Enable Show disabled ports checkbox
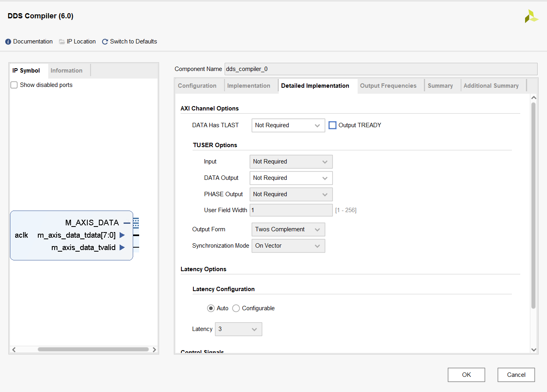Screen dimensions: 547x392 pyautogui.click(x=14, y=85)
